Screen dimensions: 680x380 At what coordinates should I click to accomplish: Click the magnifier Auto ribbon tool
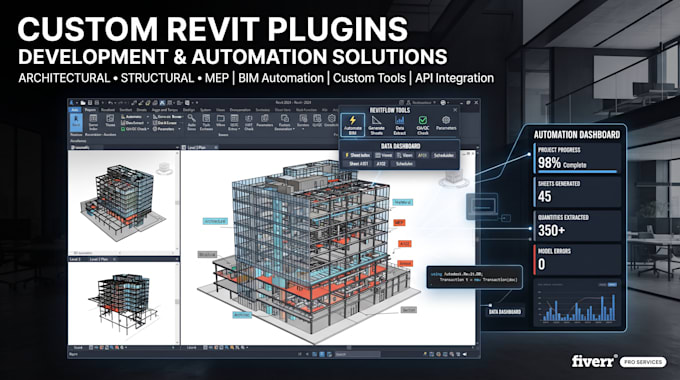click(x=191, y=123)
